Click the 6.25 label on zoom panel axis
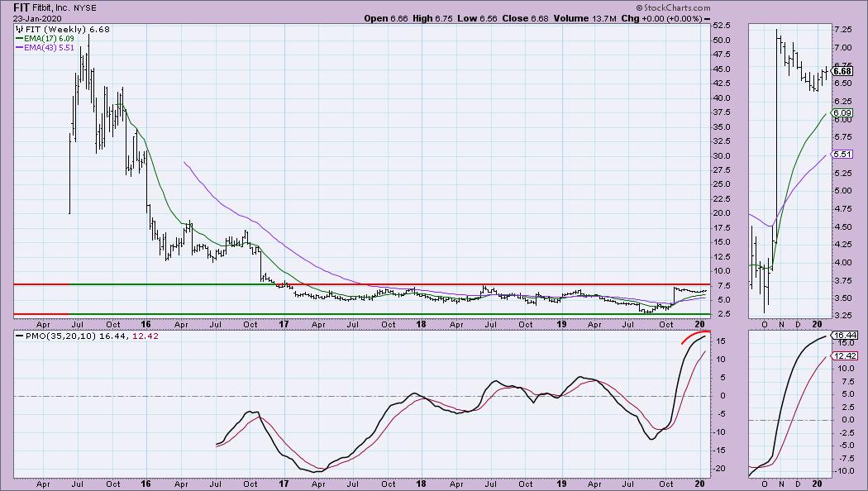 (x=843, y=102)
